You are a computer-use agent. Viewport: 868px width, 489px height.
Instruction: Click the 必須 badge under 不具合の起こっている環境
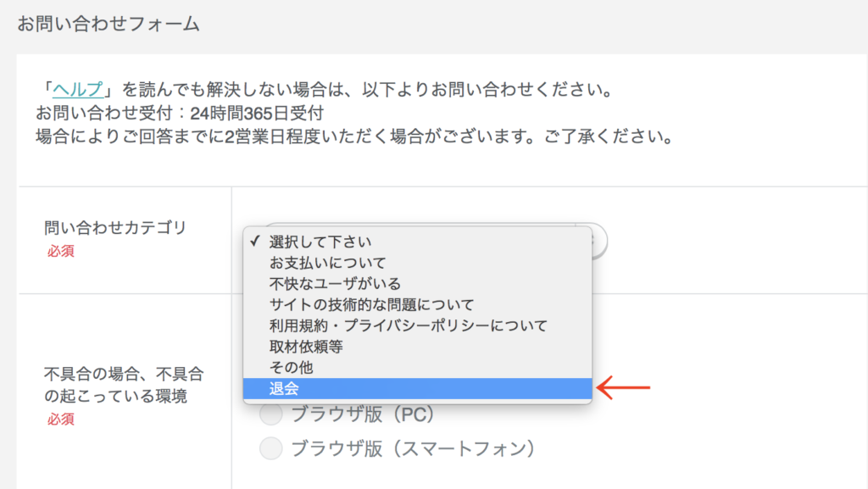[60, 420]
